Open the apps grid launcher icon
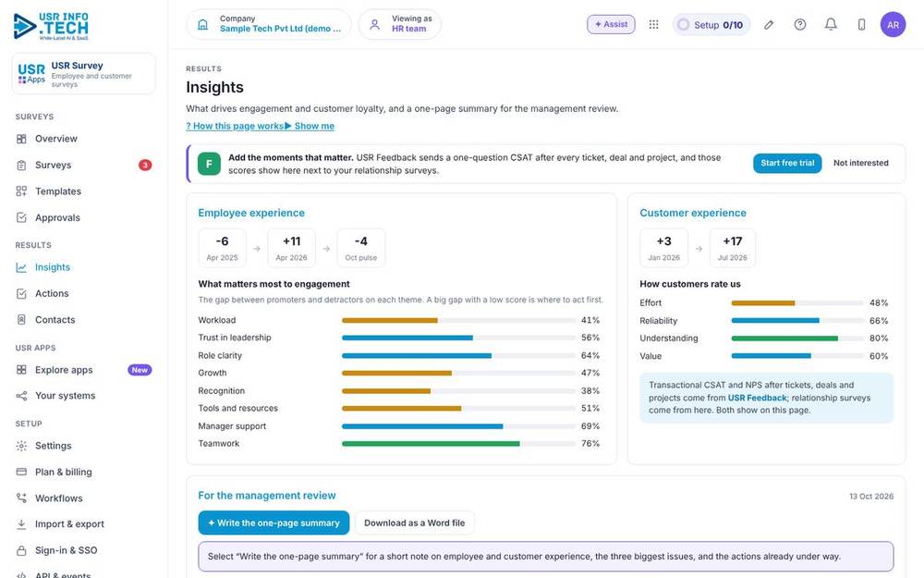 [653, 24]
